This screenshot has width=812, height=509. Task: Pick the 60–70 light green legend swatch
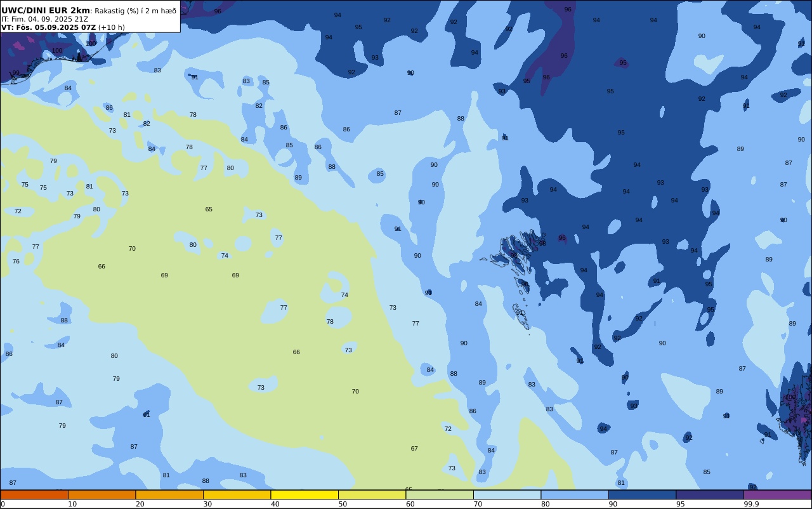pyautogui.click(x=440, y=494)
